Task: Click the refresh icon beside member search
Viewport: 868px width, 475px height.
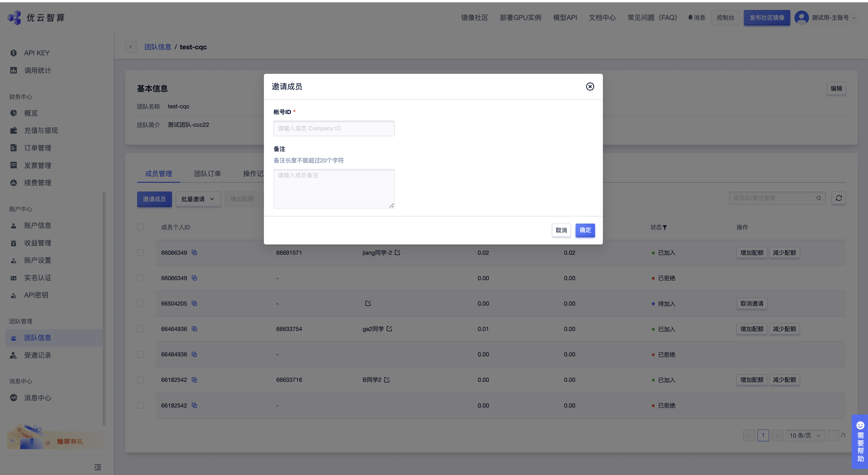Action: point(839,198)
